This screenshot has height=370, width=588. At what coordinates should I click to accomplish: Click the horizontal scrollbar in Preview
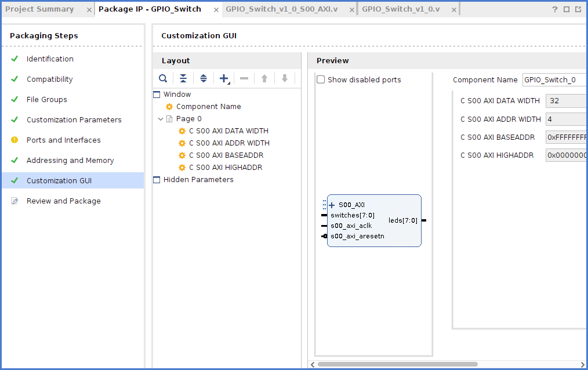coord(397,364)
